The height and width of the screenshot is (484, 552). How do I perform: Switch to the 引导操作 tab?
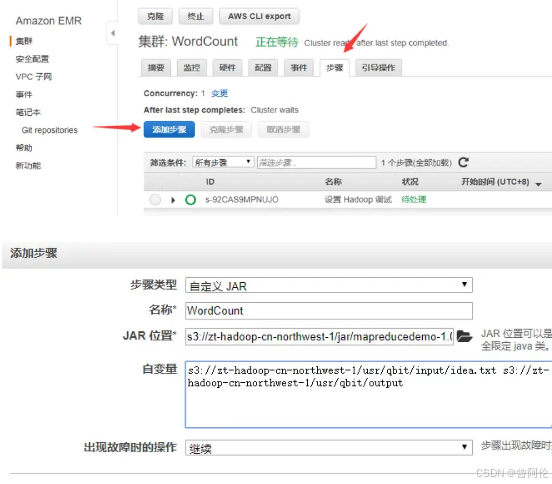pos(378,68)
